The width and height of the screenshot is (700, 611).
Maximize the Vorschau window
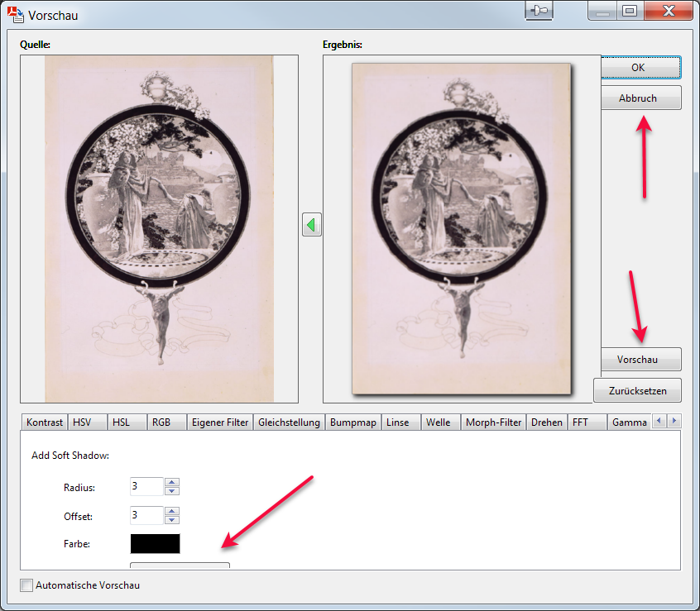click(630, 11)
